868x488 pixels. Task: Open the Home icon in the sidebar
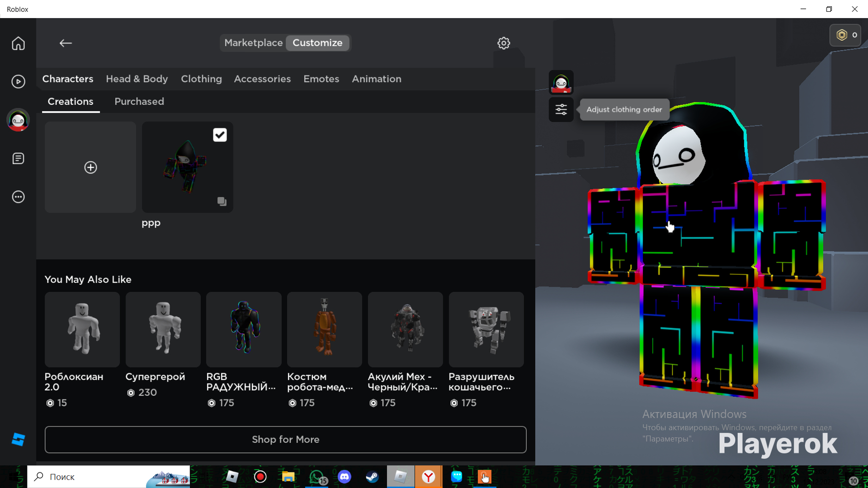point(18,43)
